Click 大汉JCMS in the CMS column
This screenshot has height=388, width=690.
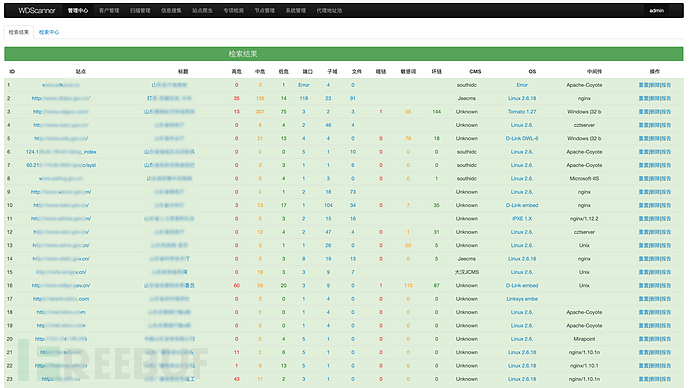click(x=467, y=272)
